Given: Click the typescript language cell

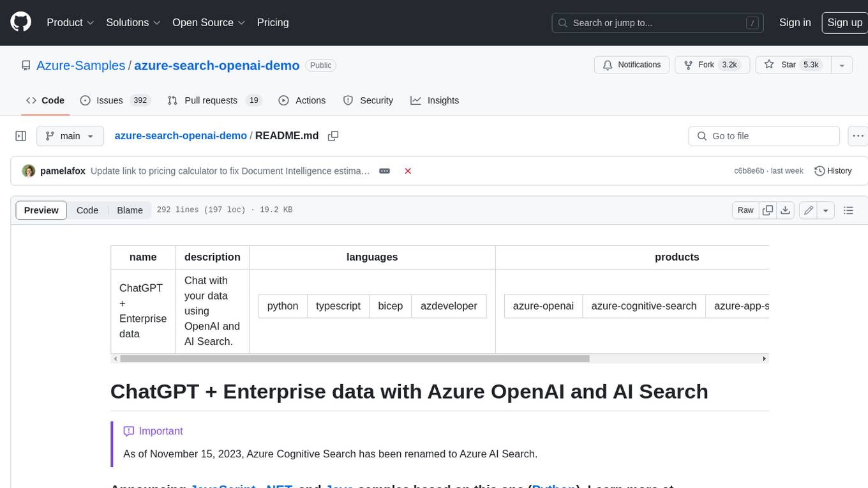Looking at the screenshot, I should point(338,306).
